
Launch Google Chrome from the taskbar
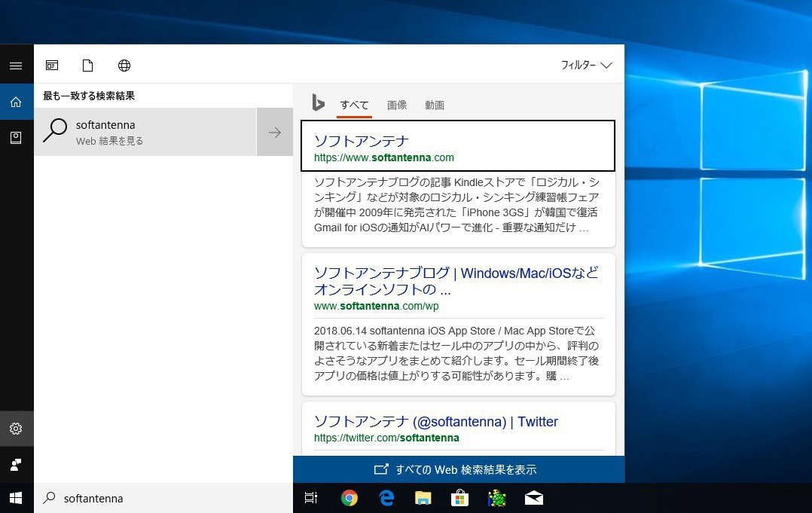(349, 498)
